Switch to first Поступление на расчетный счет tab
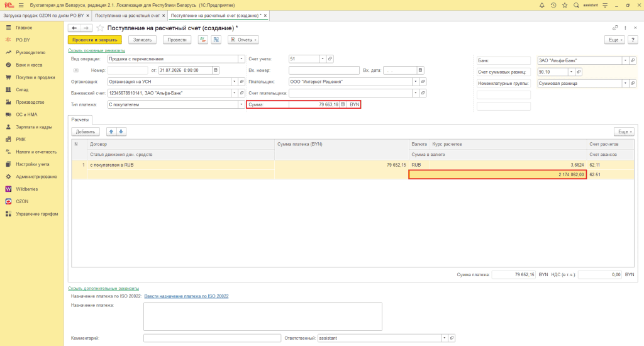644x346 pixels. point(127,16)
